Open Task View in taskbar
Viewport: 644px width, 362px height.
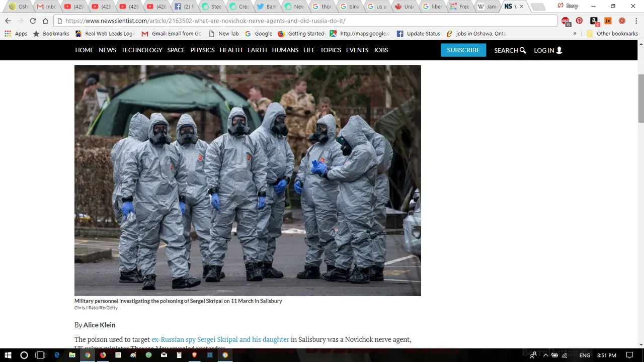(x=40, y=355)
